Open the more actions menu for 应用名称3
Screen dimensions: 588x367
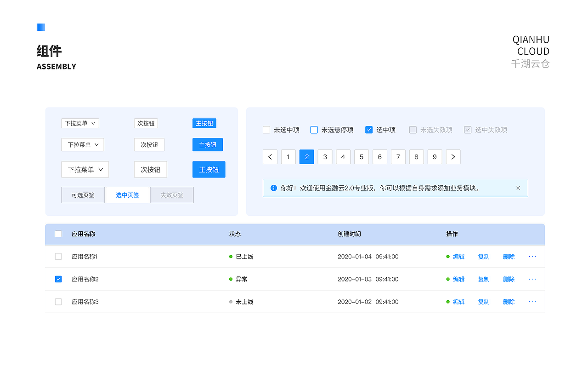(x=532, y=302)
